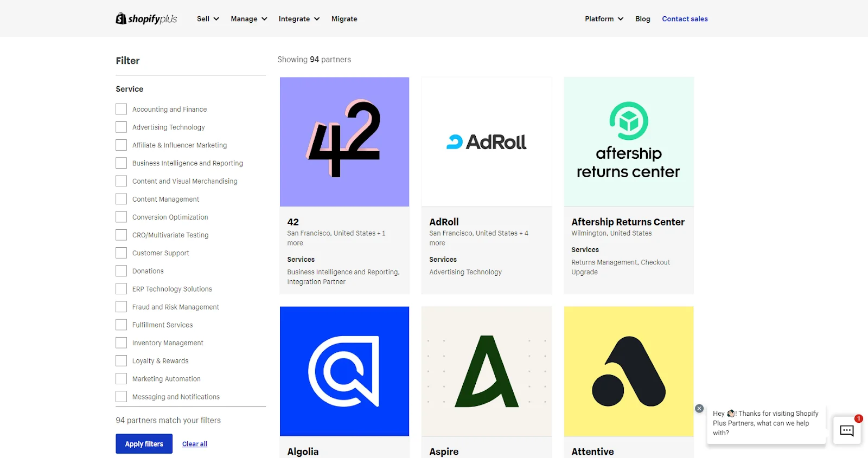Image resolution: width=868 pixels, height=458 pixels.
Task: Check the Content Management filter
Action: (x=121, y=199)
